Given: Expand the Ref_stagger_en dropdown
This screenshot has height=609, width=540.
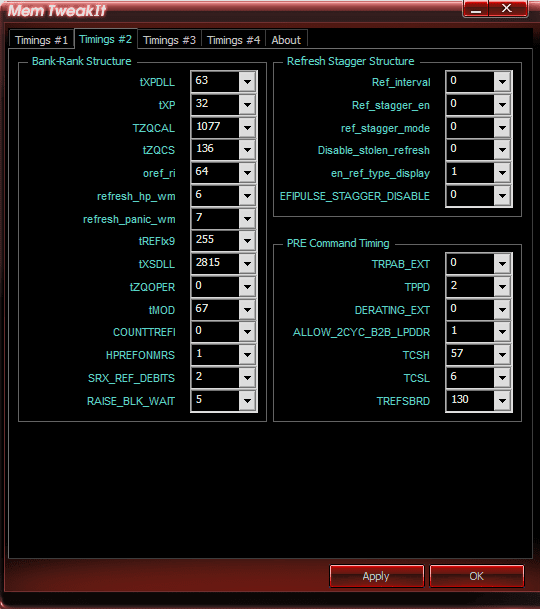Looking at the screenshot, I should pos(502,105).
